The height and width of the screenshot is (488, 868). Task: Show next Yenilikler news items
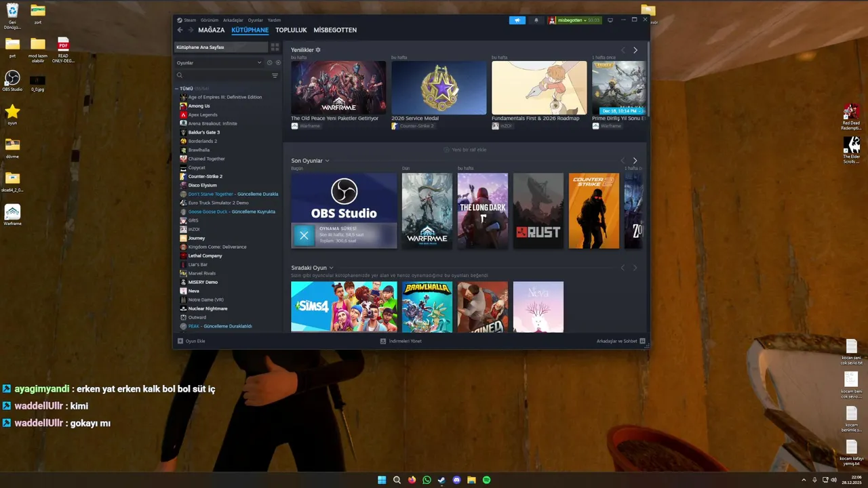coord(635,50)
